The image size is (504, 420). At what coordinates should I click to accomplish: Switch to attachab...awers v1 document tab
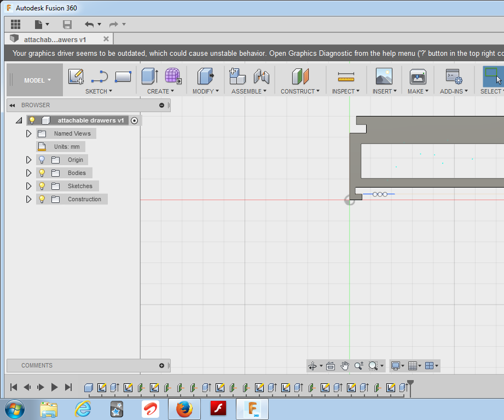[x=55, y=39]
